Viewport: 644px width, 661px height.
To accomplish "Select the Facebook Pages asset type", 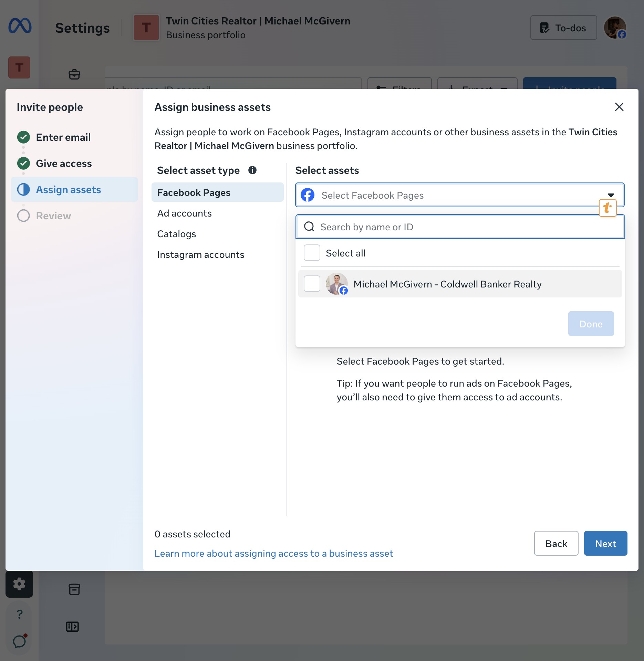I will [x=218, y=192].
